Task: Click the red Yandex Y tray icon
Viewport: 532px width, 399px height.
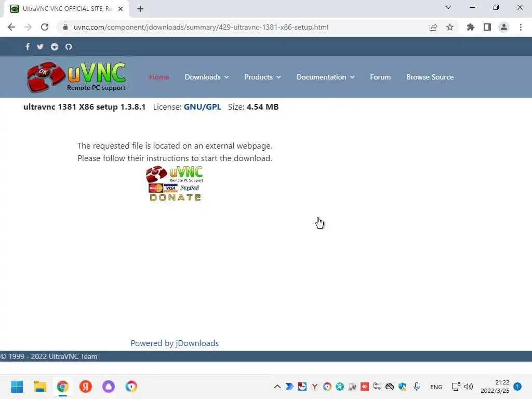Action: click(x=314, y=387)
